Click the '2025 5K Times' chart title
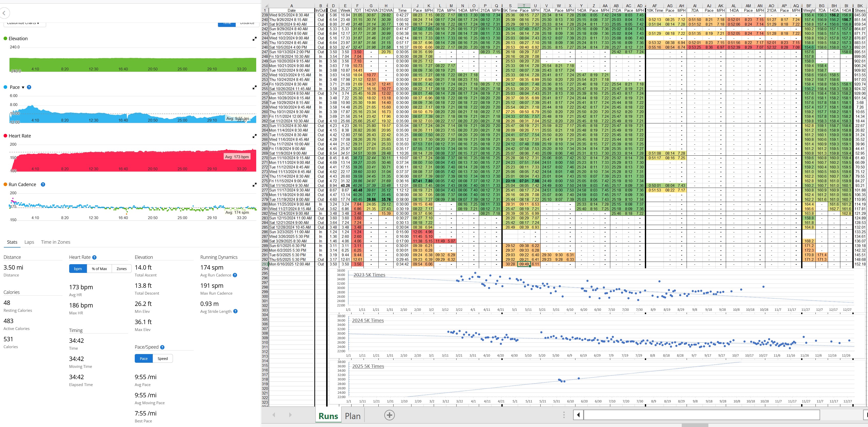This screenshot has width=868, height=427. coord(368,366)
